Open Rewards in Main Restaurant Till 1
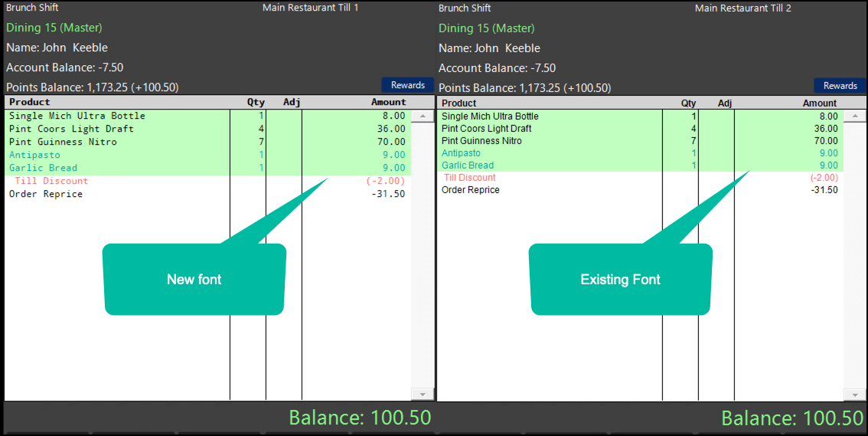The height and width of the screenshot is (436, 868). pyautogui.click(x=407, y=85)
